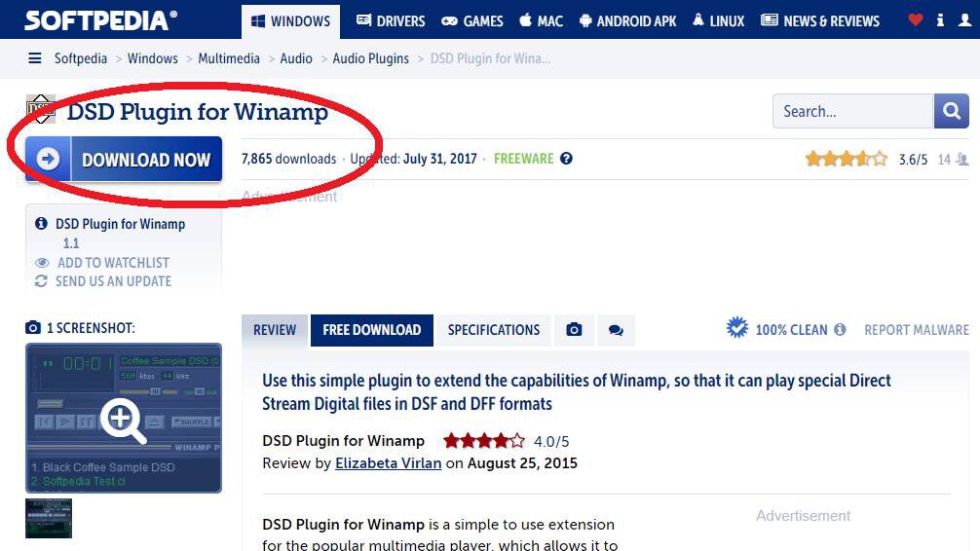The image size is (980, 551).
Task: Click the FREEWARE license label
Action: tap(524, 159)
